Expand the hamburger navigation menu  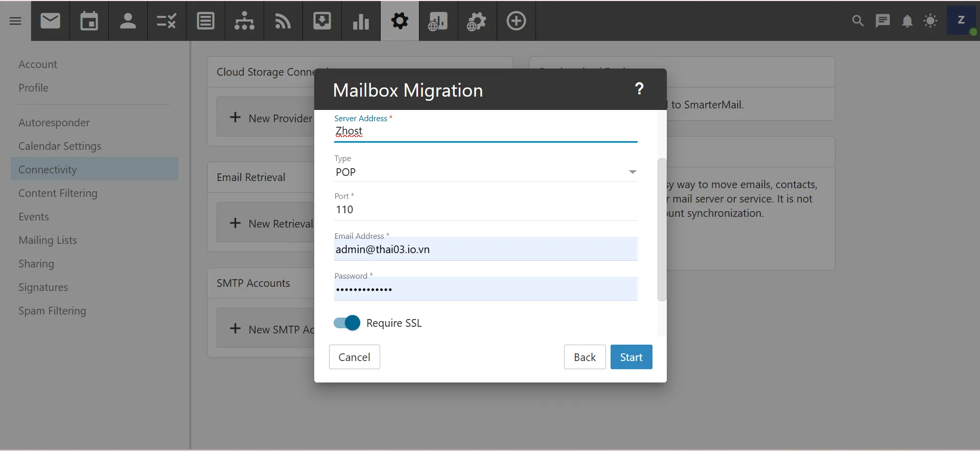pos(15,21)
